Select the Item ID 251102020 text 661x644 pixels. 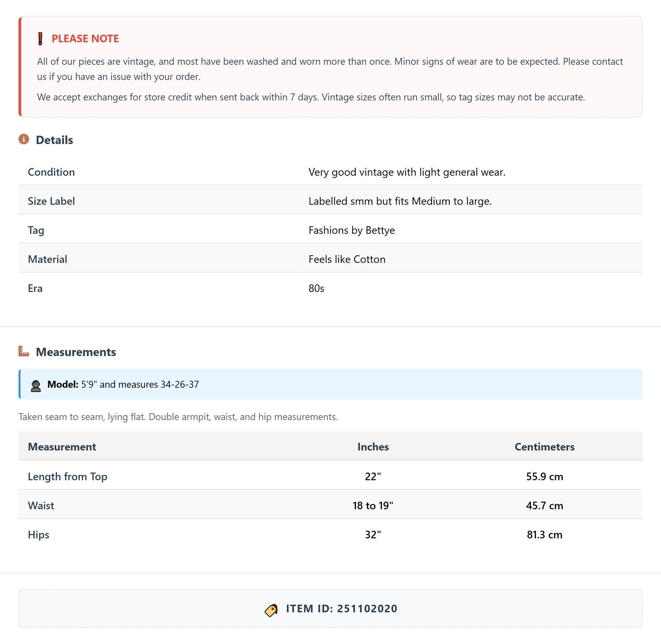click(x=341, y=609)
